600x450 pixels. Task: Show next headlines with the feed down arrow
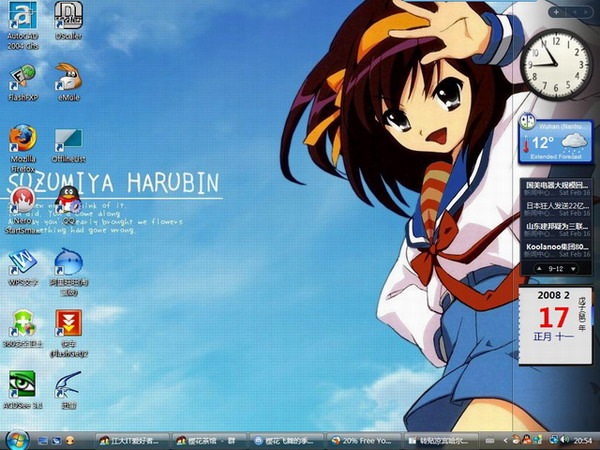(573, 269)
